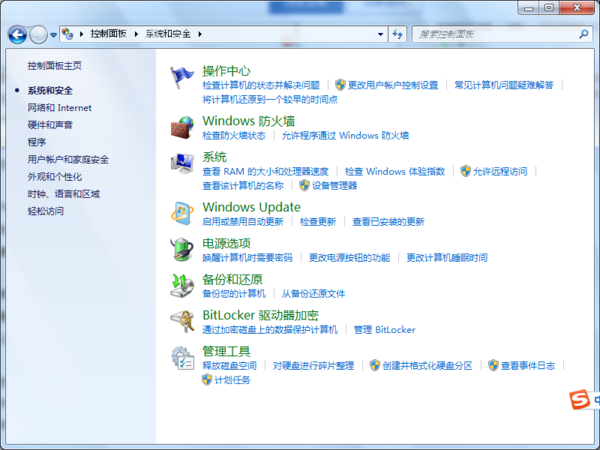
Task: Click the Back navigation arrow
Action: click(17, 35)
